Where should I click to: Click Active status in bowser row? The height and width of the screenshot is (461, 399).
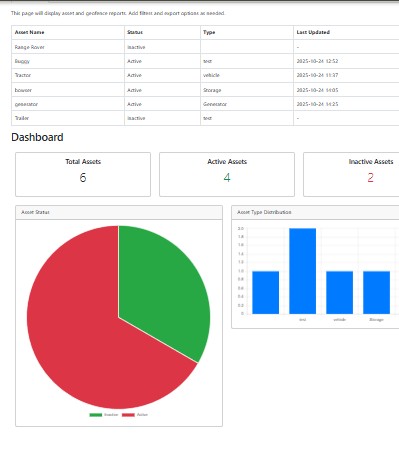coord(134,90)
